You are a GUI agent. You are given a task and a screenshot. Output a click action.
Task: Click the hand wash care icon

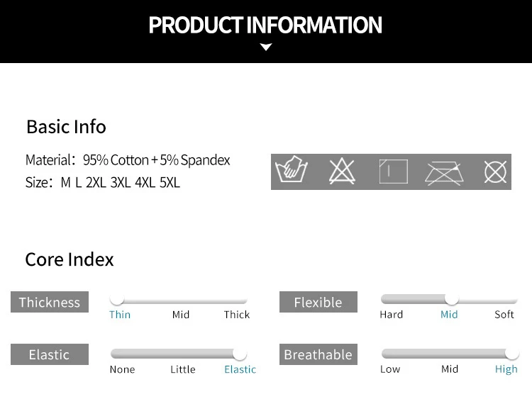tap(292, 169)
